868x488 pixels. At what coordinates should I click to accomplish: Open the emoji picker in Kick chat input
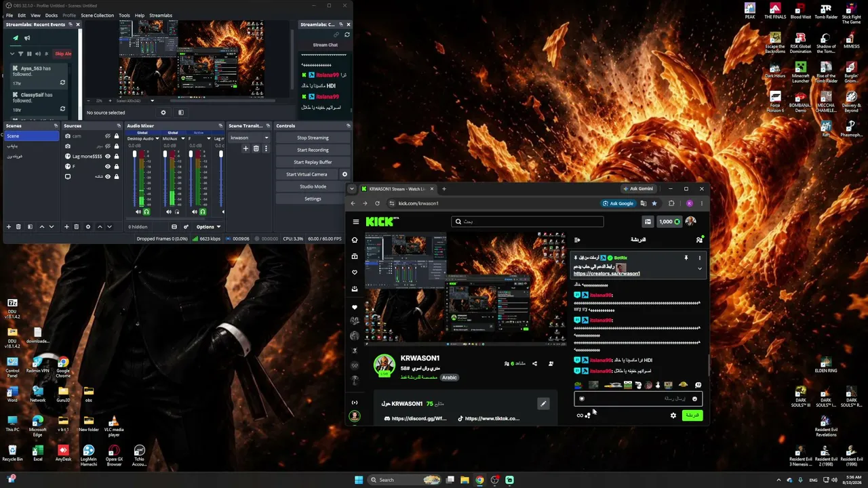(x=694, y=399)
